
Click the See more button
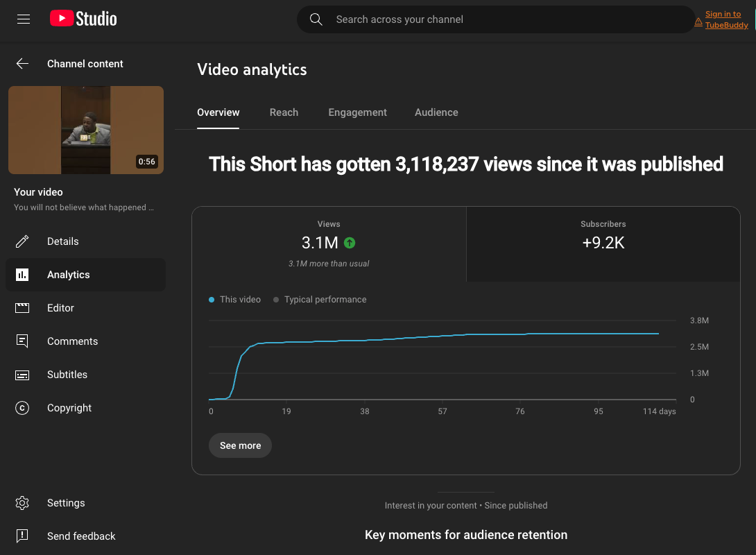click(x=240, y=445)
